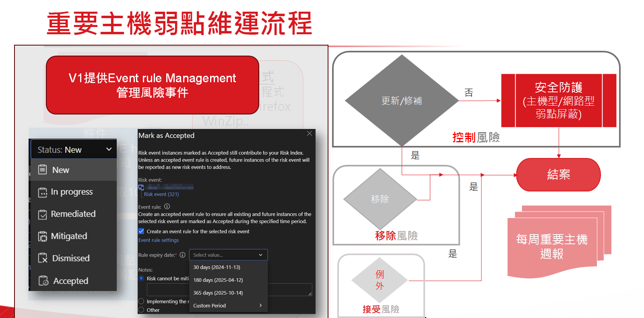This screenshot has height=318, width=644.
Task: Click the info icon beside Event rule
Action: click(x=167, y=206)
